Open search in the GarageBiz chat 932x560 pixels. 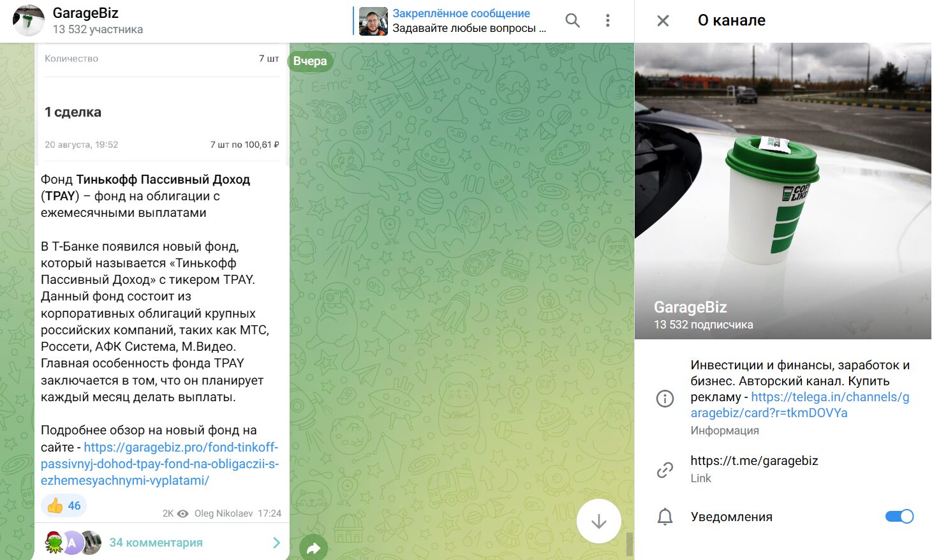[573, 21]
